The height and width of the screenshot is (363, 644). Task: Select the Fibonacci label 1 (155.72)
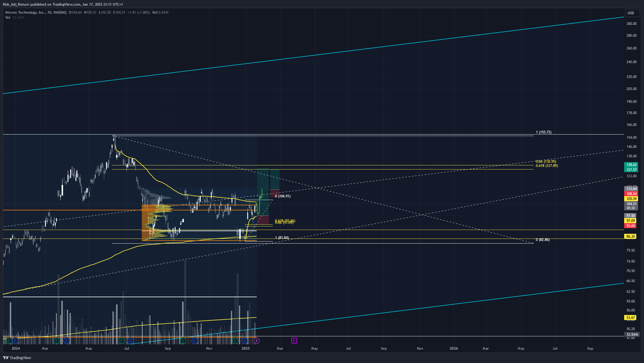click(x=544, y=132)
